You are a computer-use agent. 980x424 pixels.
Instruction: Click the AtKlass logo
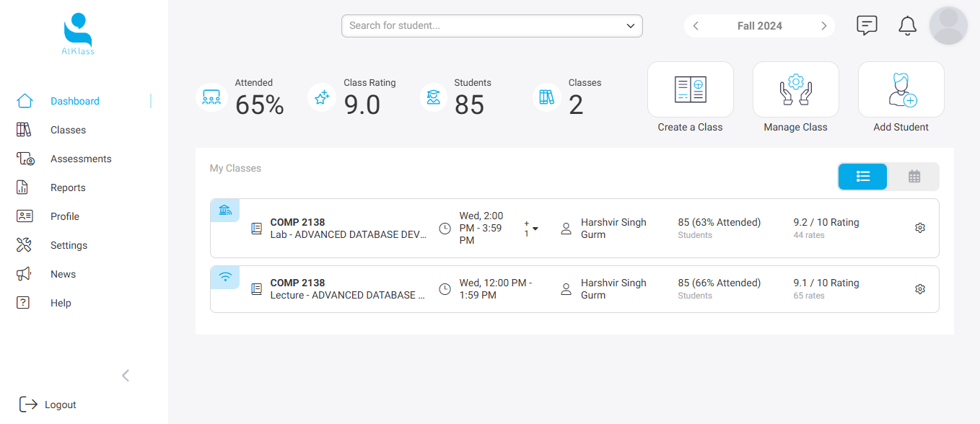tap(78, 34)
